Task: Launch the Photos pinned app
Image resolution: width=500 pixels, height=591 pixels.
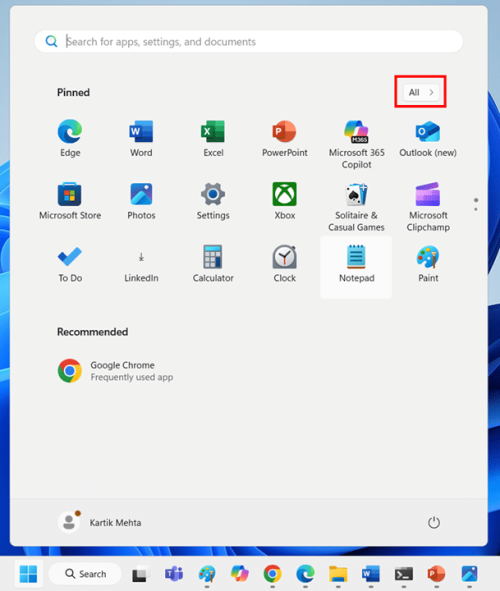Action: (x=141, y=201)
